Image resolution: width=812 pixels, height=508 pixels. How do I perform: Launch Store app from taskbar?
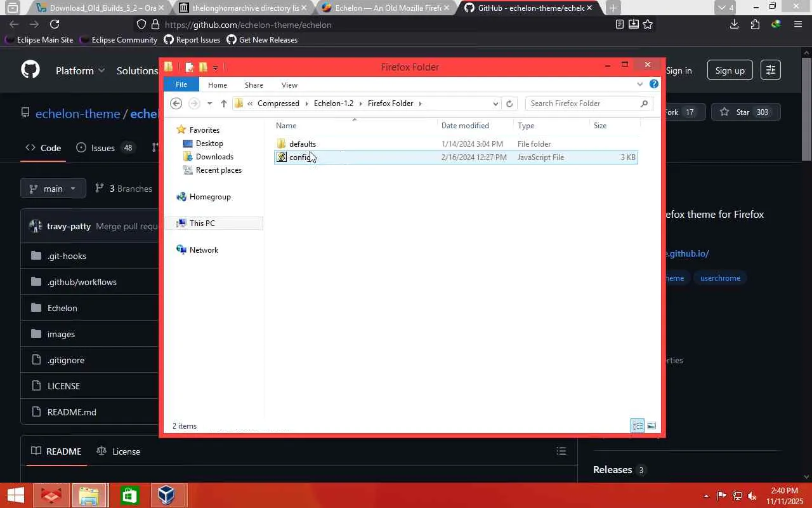[129, 495]
